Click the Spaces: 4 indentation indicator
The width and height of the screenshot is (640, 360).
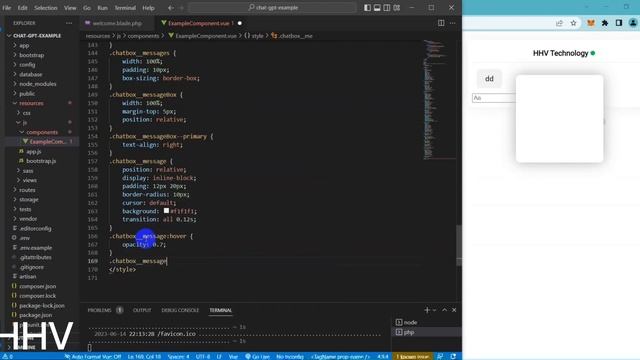(178, 356)
